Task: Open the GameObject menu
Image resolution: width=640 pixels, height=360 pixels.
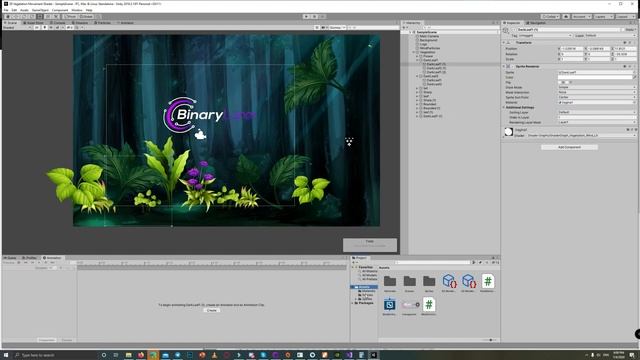Action: tap(40, 10)
